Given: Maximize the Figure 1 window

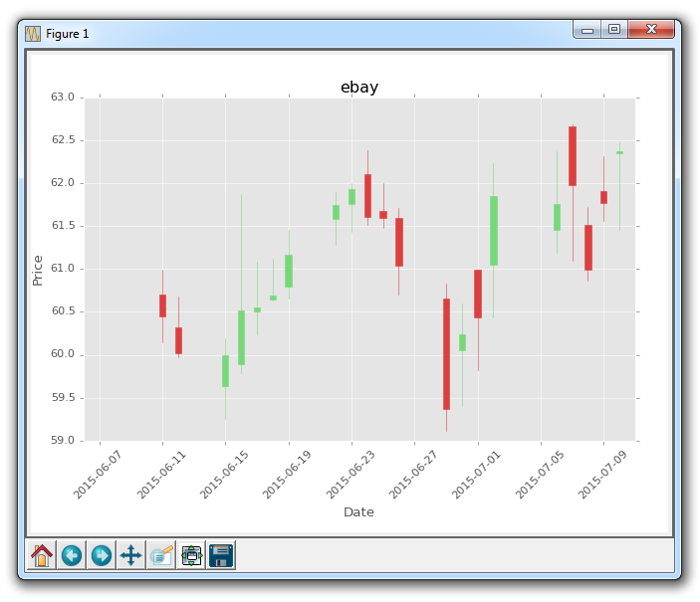Looking at the screenshot, I should click(614, 30).
